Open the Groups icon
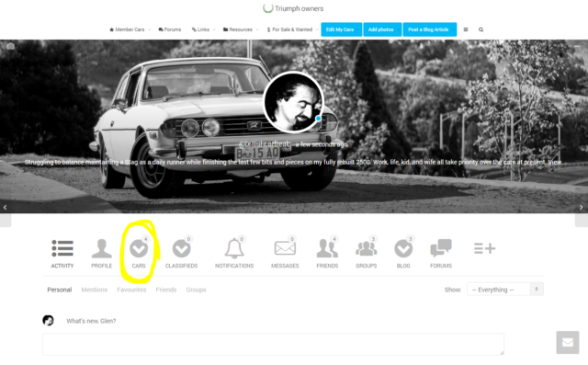The image size is (588, 365). [366, 248]
